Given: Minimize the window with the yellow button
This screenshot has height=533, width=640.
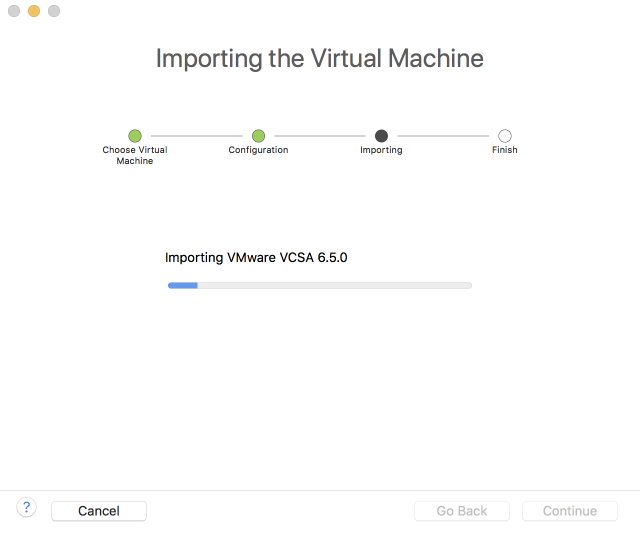Looking at the screenshot, I should [34, 11].
